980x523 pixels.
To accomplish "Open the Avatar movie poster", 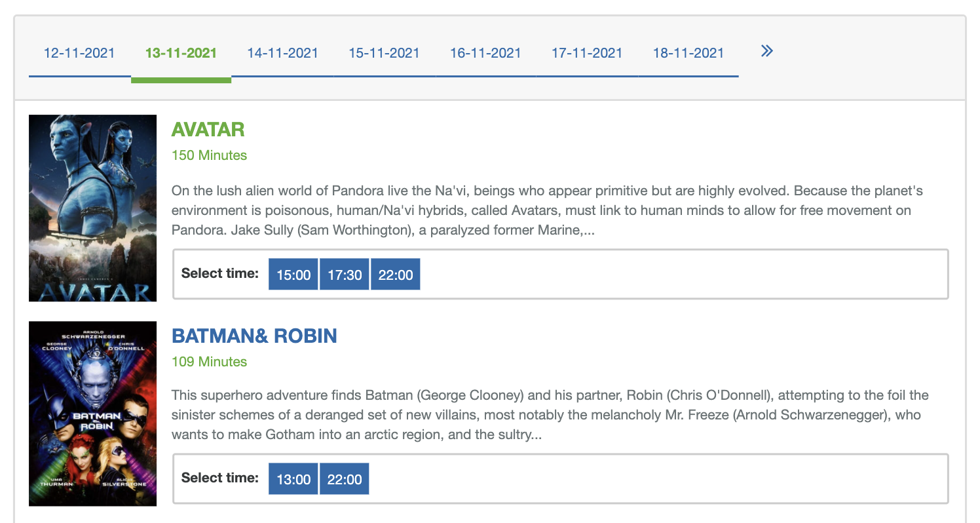I will click(x=93, y=208).
